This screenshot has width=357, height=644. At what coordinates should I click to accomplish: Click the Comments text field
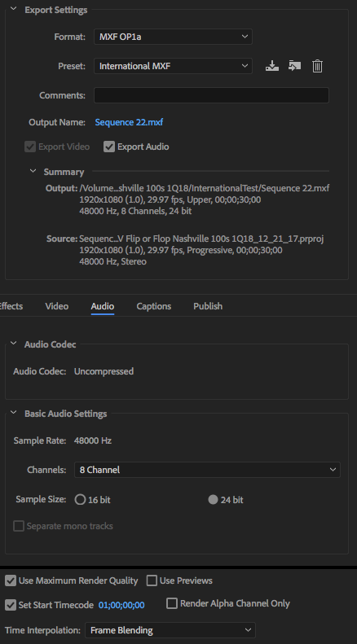pyautogui.click(x=211, y=95)
